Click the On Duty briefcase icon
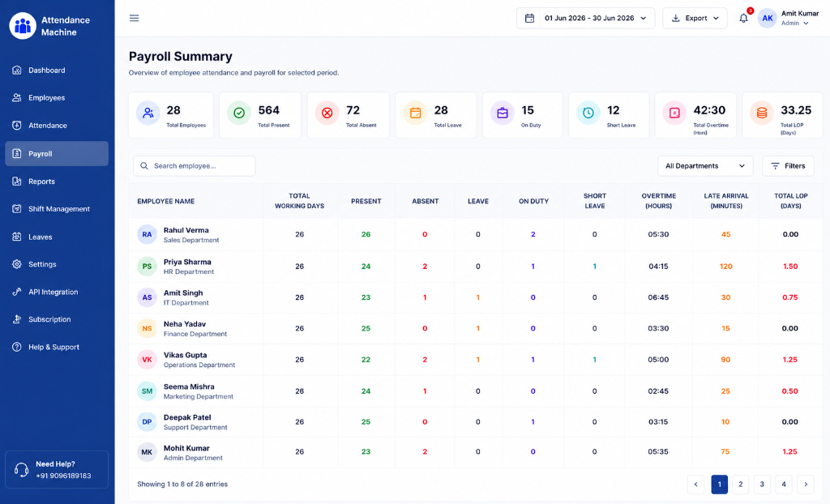830x504 pixels. (x=503, y=113)
